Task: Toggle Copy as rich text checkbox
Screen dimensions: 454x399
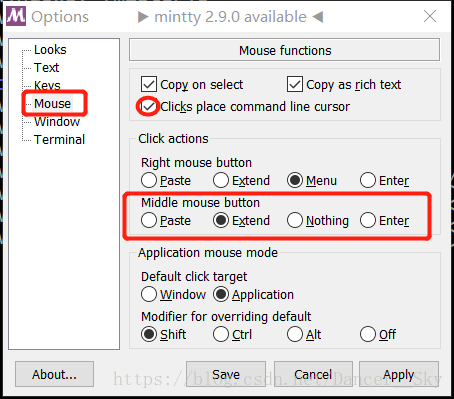Action: click(x=295, y=84)
